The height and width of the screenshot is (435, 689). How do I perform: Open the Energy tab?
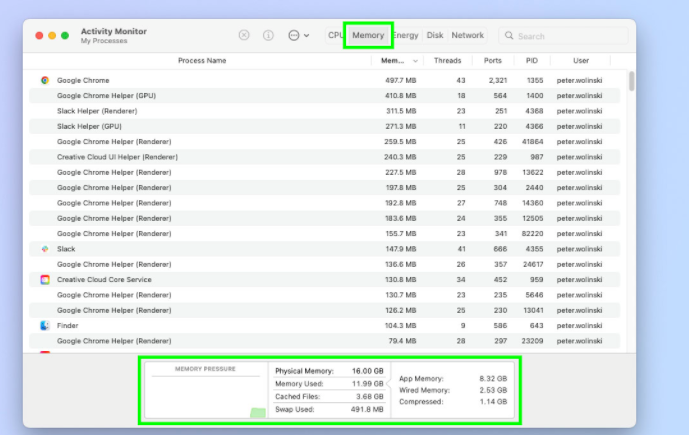[405, 35]
